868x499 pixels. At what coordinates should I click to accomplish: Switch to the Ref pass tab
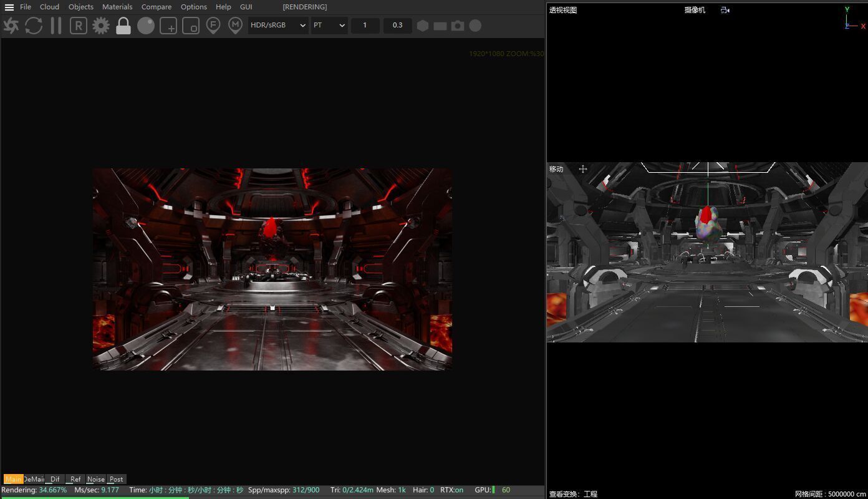[x=75, y=479]
